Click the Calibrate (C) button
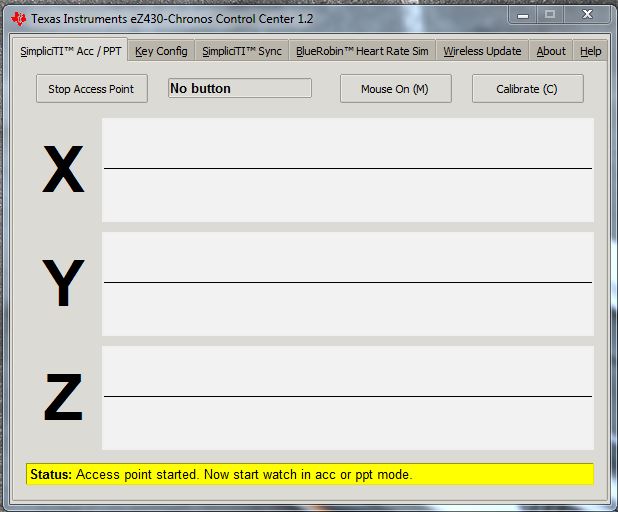The width and height of the screenshot is (618, 512). [528, 89]
